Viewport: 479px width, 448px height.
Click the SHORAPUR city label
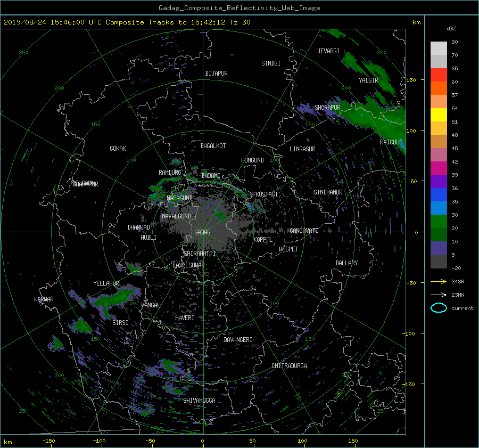327,108
